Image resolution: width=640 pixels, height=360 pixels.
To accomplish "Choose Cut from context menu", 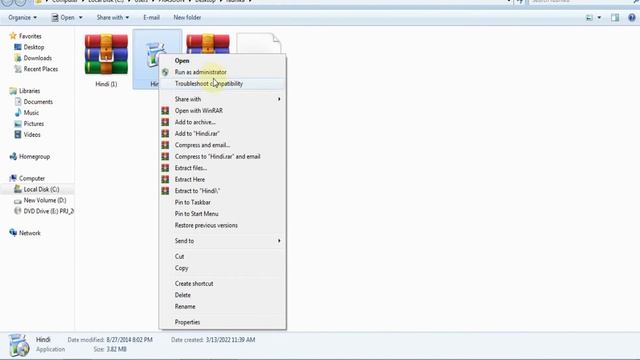I will pos(180,256).
